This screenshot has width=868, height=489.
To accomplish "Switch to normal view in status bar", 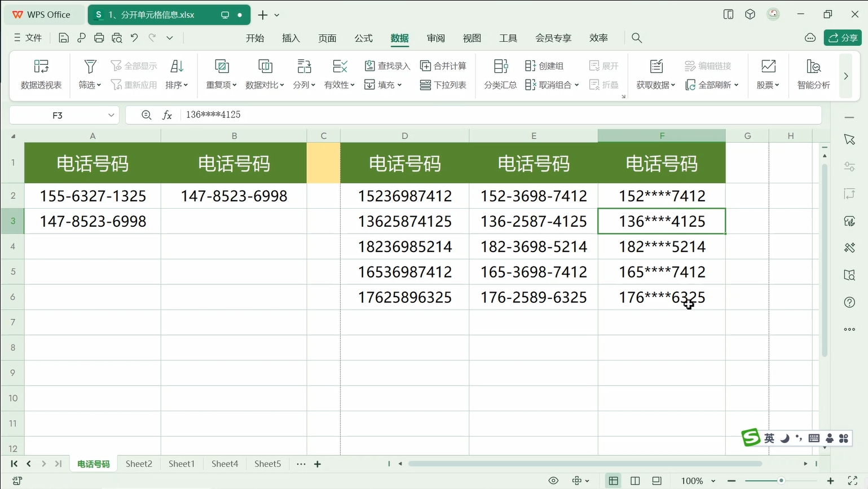I will tap(613, 481).
